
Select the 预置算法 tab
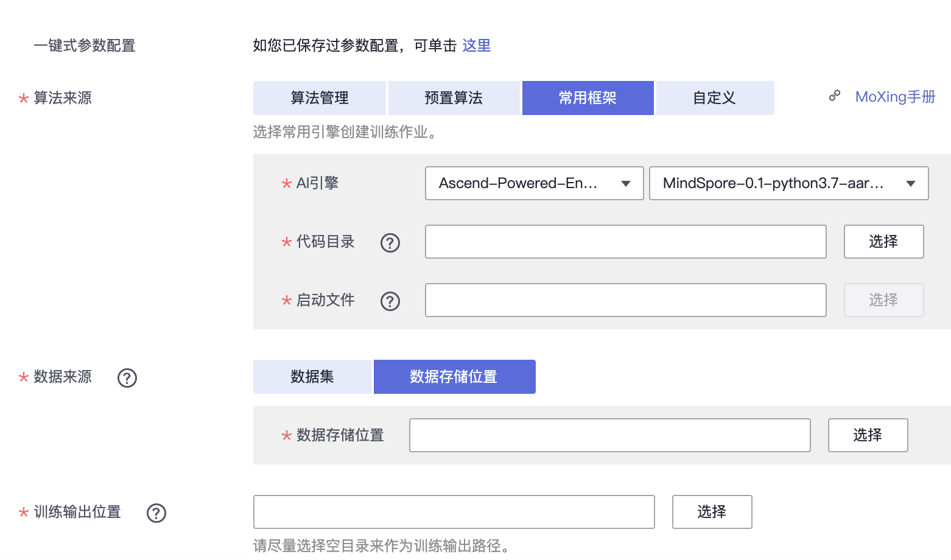pyautogui.click(x=454, y=98)
